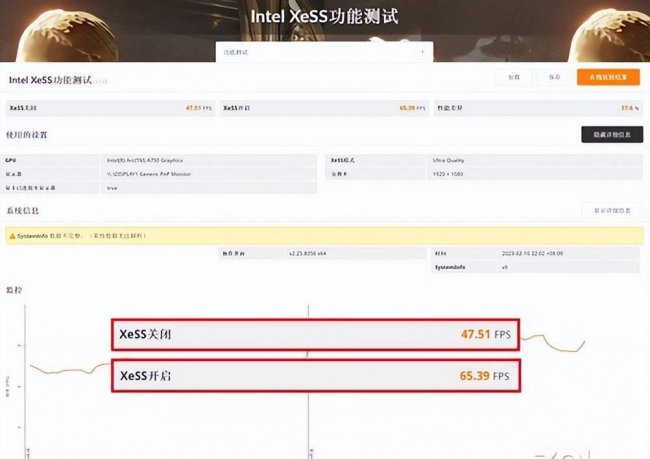The image size is (650, 459).
Task: Click the GPU label in the settings table
Action: click(11, 160)
